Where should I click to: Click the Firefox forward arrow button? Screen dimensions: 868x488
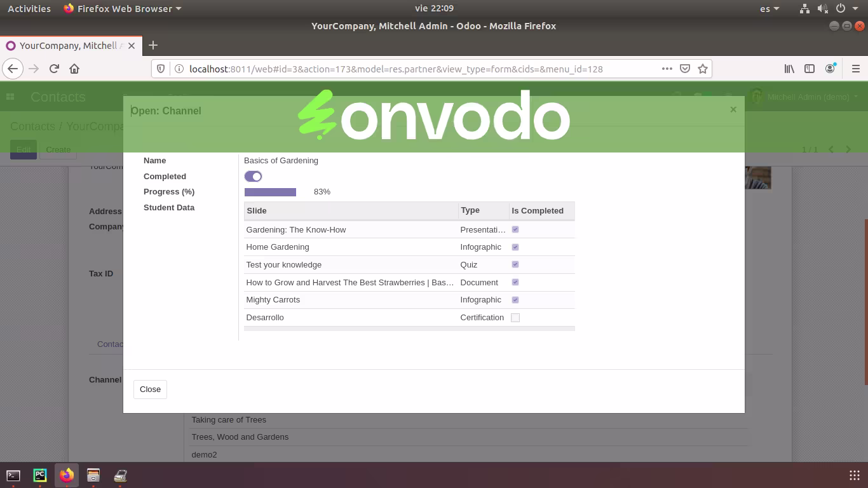(34, 69)
